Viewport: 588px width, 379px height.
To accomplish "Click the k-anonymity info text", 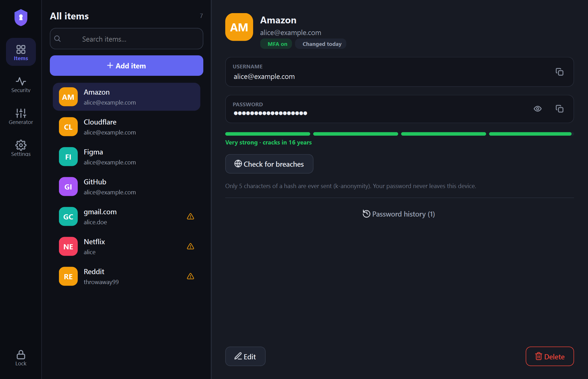I will point(351,186).
